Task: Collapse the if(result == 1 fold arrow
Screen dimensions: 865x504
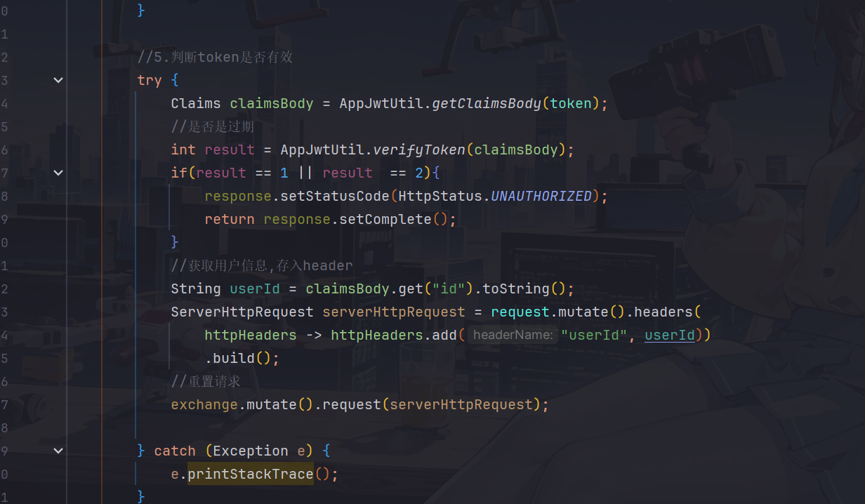Action: [58, 173]
